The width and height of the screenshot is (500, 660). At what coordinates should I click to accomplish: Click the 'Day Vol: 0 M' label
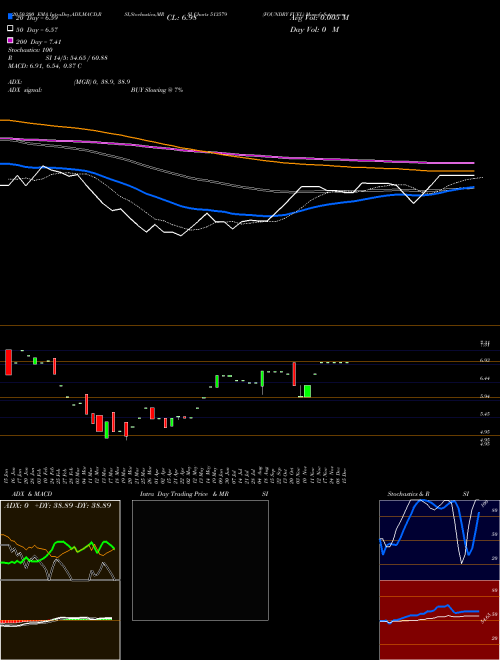(x=314, y=29)
